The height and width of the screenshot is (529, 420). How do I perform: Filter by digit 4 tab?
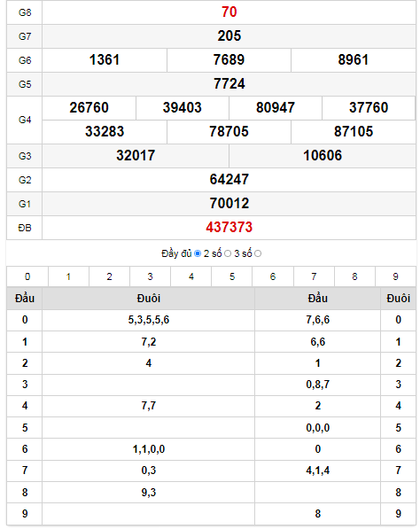click(191, 276)
